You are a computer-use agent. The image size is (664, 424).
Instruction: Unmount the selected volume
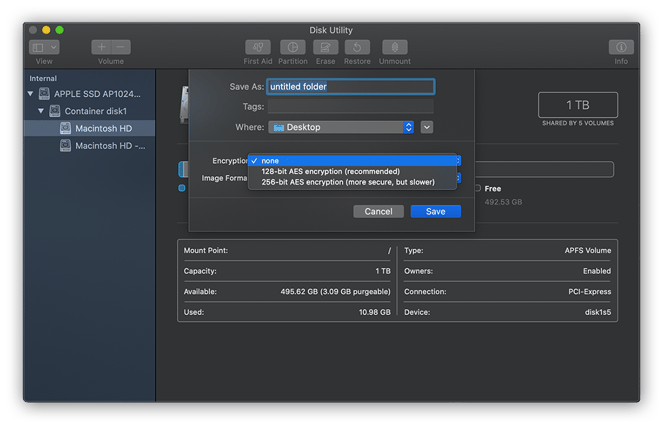(395, 47)
